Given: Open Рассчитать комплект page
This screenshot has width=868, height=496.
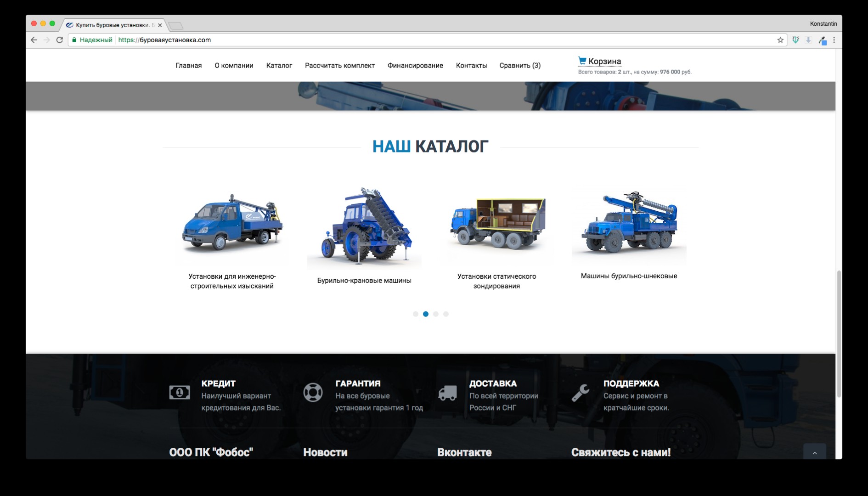Looking at the screenshot, I should [339, 66].
